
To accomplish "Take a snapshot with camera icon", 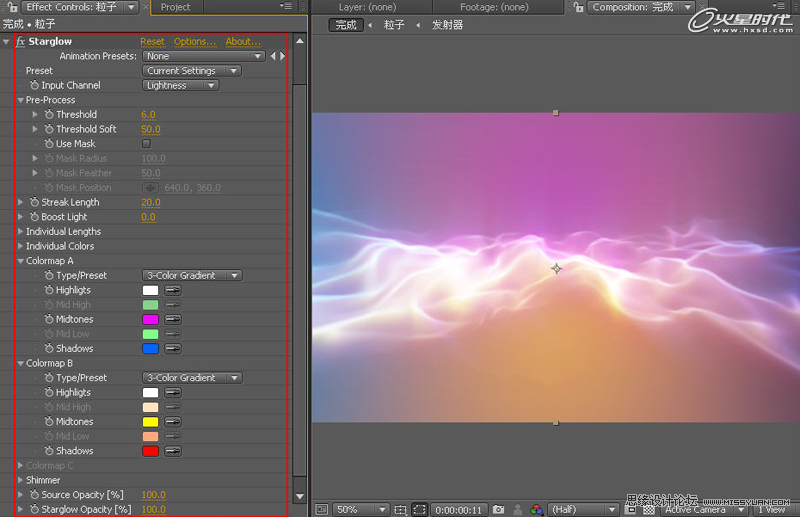I will [498, 509].
